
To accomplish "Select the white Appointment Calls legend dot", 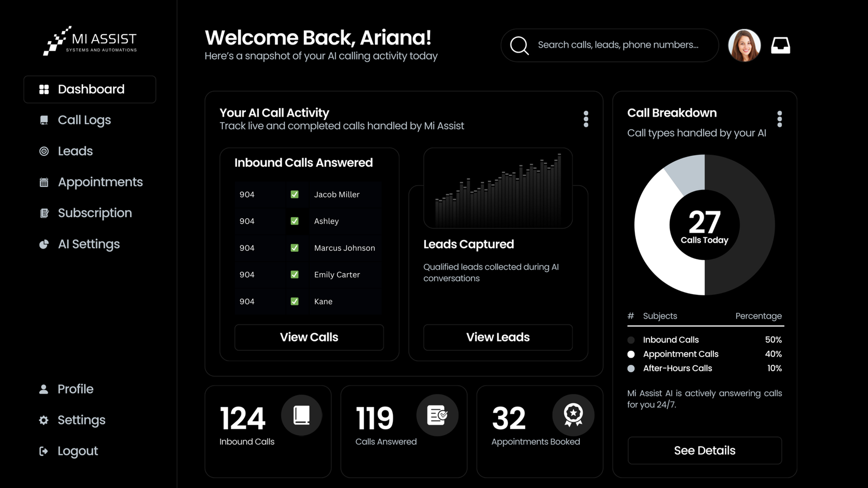I will [631, 354].
